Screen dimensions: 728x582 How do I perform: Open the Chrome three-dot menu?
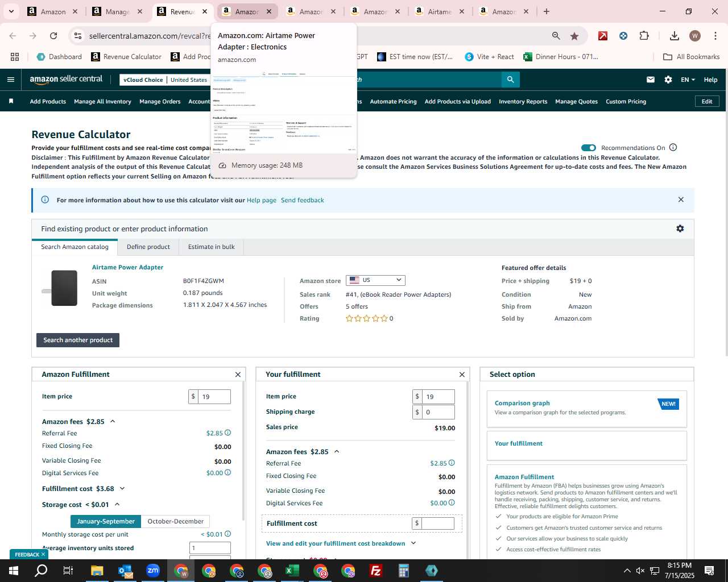pos(715,36)
